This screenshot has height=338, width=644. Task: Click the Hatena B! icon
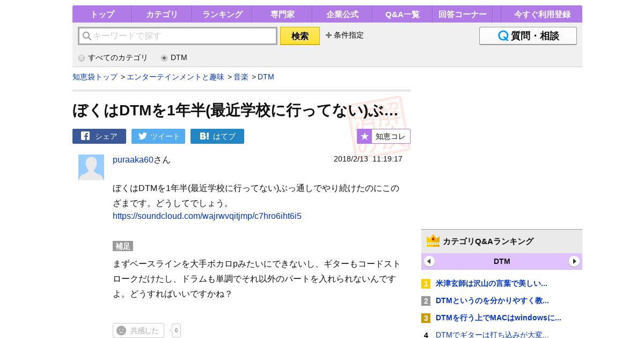(x=204, y=136)
